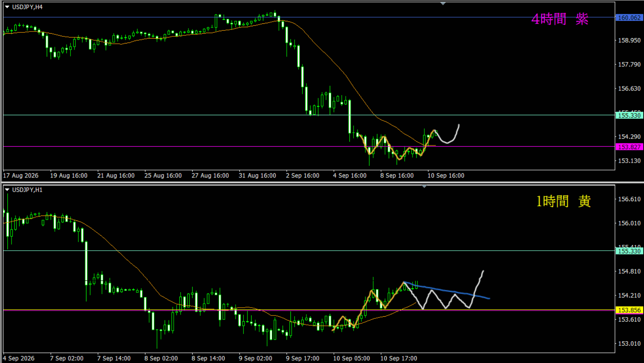Select the magenta 153.827 price label
The height and width of the screenshot is (363, 644).
pos(629,147)
